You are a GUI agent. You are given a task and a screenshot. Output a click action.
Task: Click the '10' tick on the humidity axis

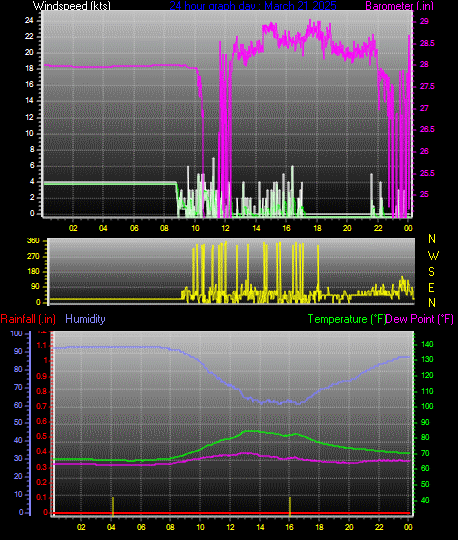18,494
